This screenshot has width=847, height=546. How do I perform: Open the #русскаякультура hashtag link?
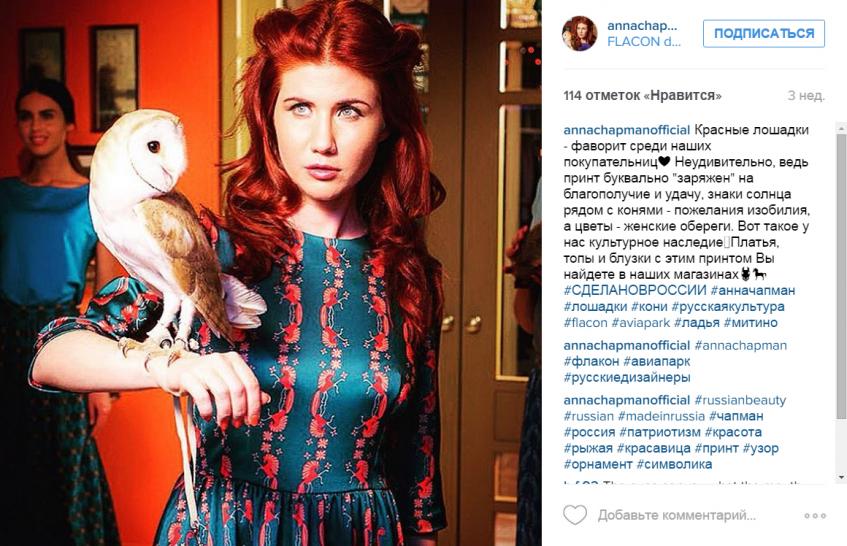click(x=728, y=306)
